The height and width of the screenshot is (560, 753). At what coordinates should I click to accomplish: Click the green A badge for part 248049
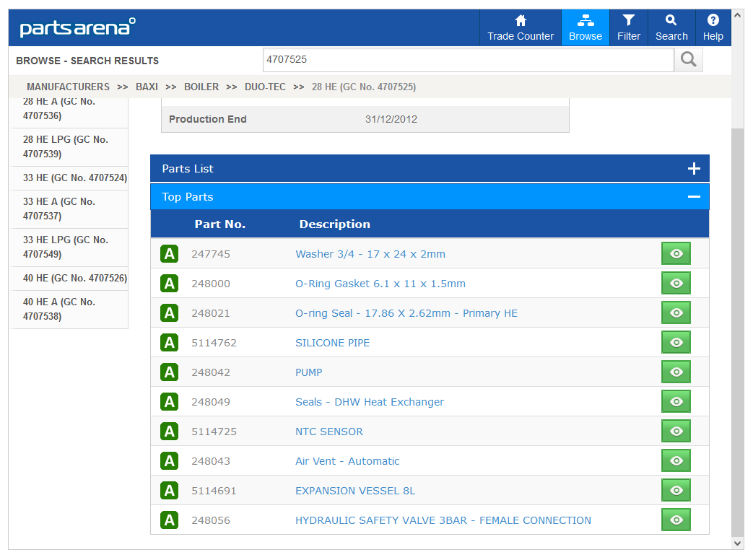[x=169, y=402]
